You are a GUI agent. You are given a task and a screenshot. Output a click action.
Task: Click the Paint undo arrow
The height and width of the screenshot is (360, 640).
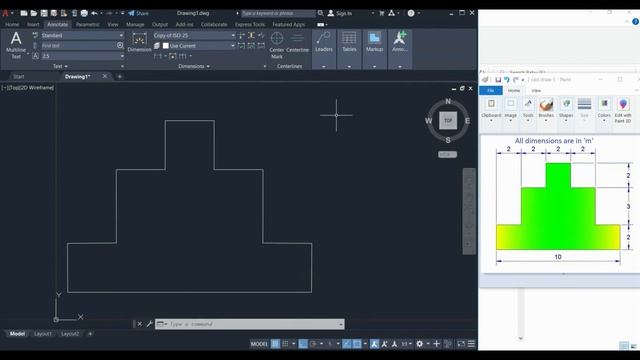507,80
